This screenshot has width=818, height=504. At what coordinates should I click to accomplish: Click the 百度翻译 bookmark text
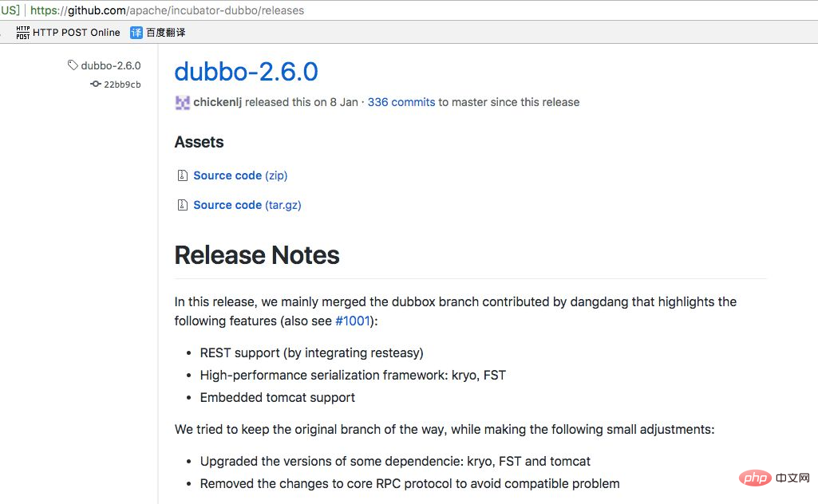[165, 33]
